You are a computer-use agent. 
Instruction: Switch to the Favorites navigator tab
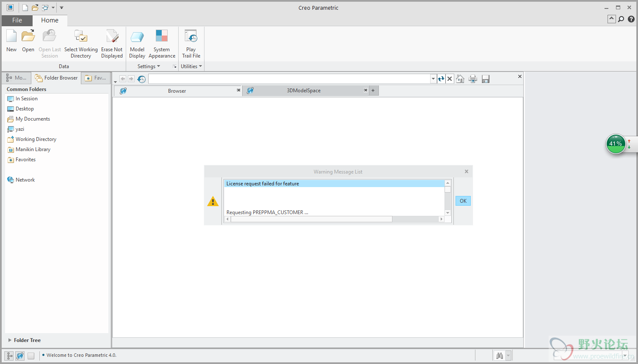[x=96, y=78]
